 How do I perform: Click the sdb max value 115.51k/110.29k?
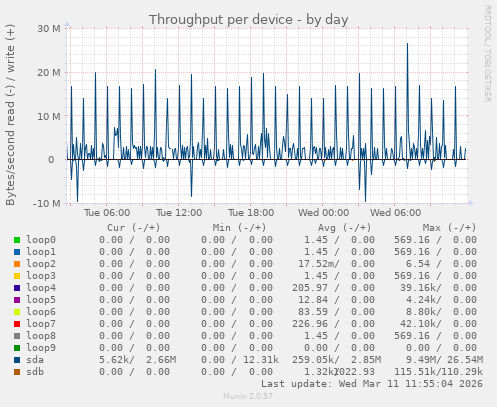439,372
